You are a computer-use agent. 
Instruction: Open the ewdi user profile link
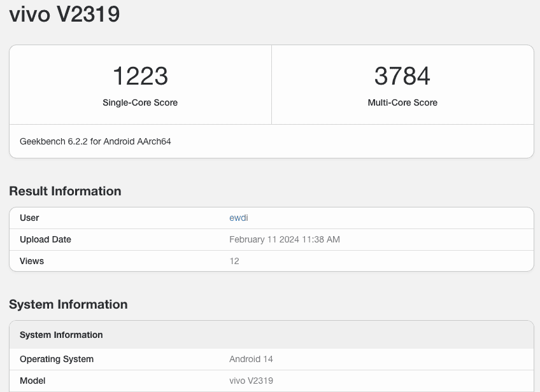[239, 218]
